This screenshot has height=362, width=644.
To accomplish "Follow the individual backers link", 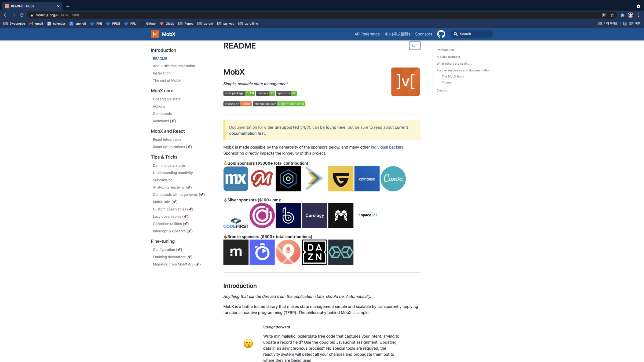I will 387,147.
